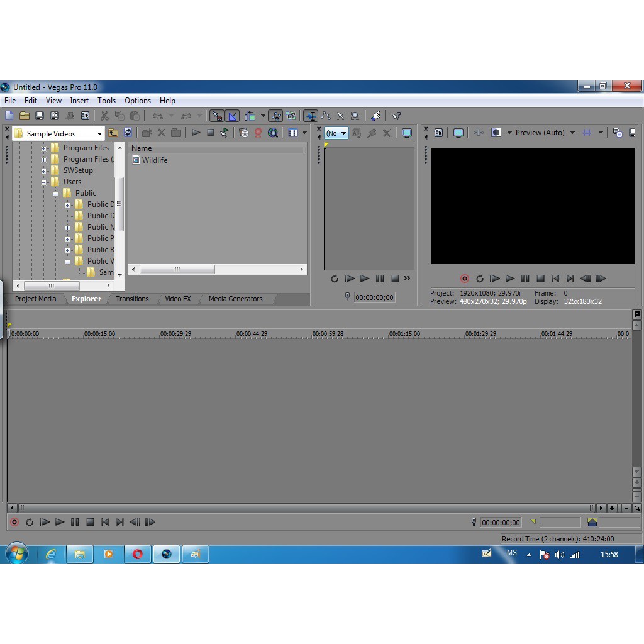
Task: Send video preview to external monitor
Action: point(458,133)
